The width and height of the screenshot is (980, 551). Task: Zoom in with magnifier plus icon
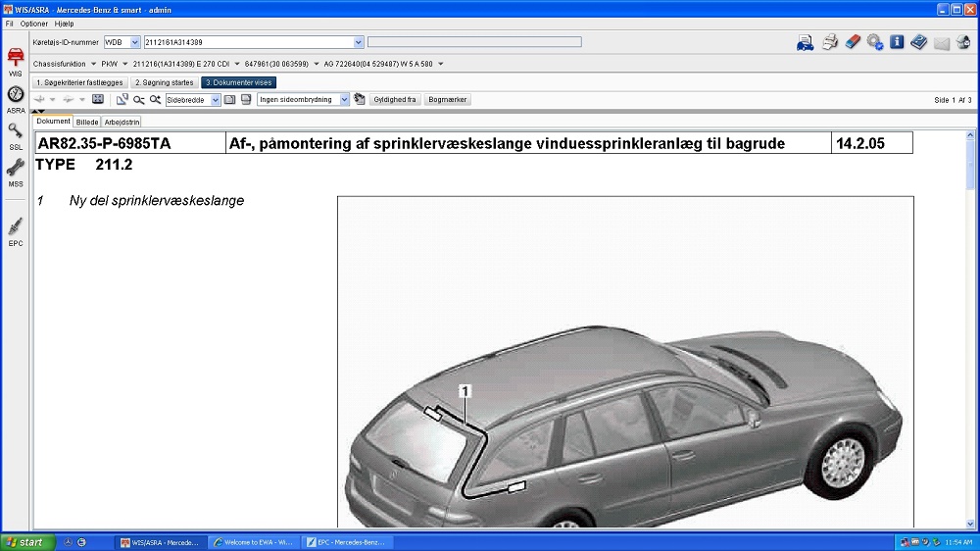[155, 99]
